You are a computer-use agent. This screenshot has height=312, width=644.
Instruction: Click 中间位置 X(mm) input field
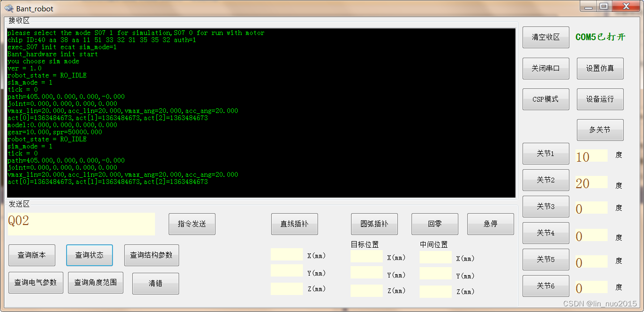click(x=436, y=257)
